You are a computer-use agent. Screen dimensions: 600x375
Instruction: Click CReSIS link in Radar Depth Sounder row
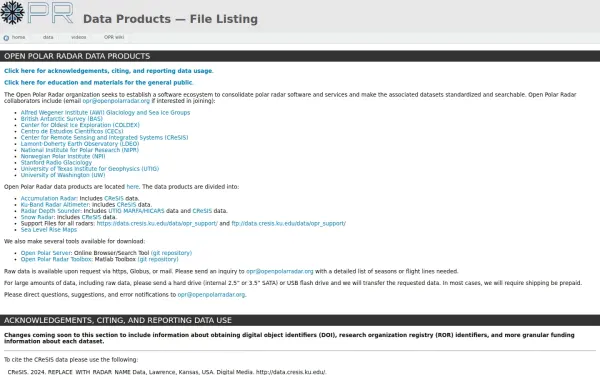[202, 211]
